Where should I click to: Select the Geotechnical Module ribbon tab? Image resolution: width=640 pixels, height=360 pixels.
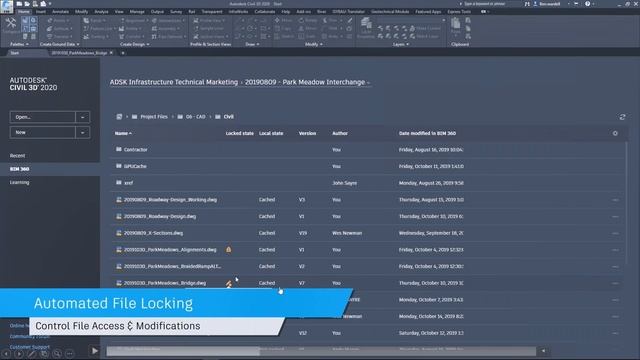click(390, 12)
